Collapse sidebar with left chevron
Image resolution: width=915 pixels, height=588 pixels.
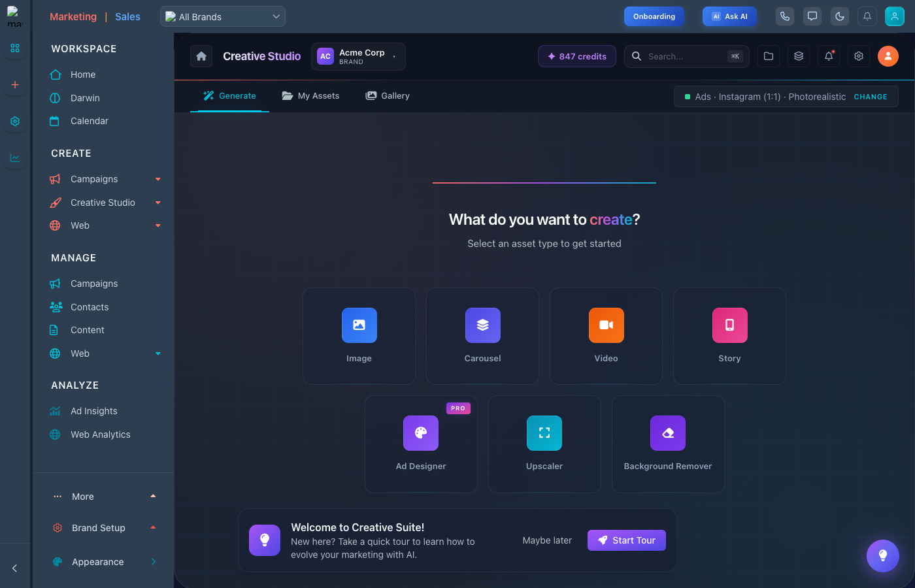(x=15, y=568)
